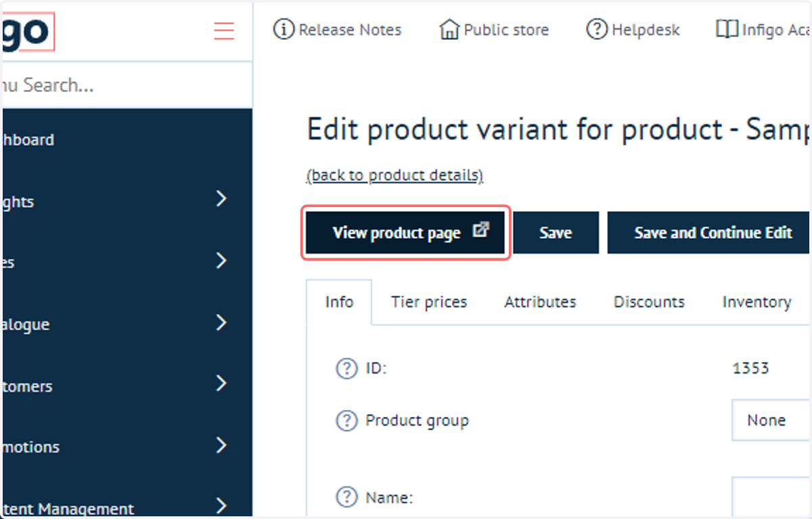
Task: Switch to the Info tab
Action: 339,302
